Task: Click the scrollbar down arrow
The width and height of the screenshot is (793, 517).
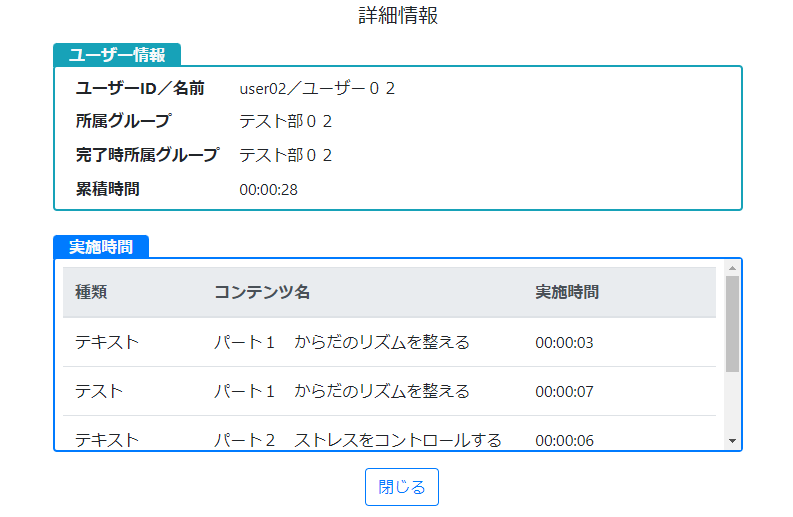Action: (732, 441)
